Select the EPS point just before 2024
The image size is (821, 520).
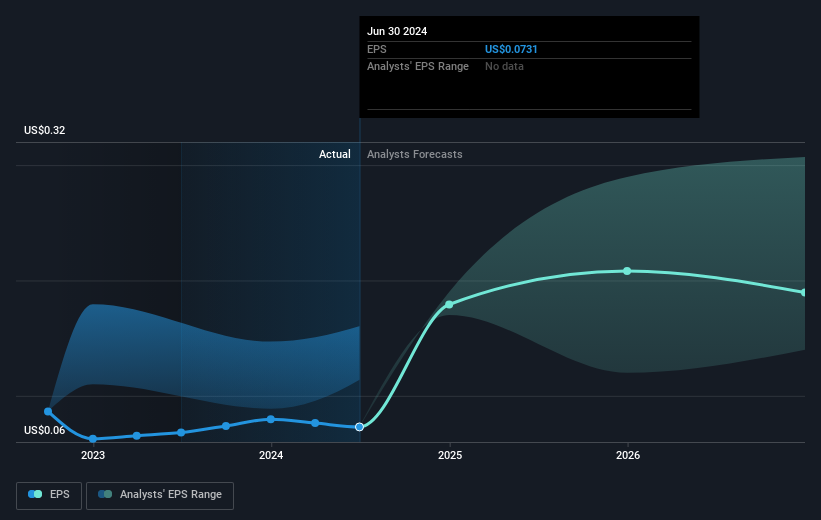click(x=226, y=426)
